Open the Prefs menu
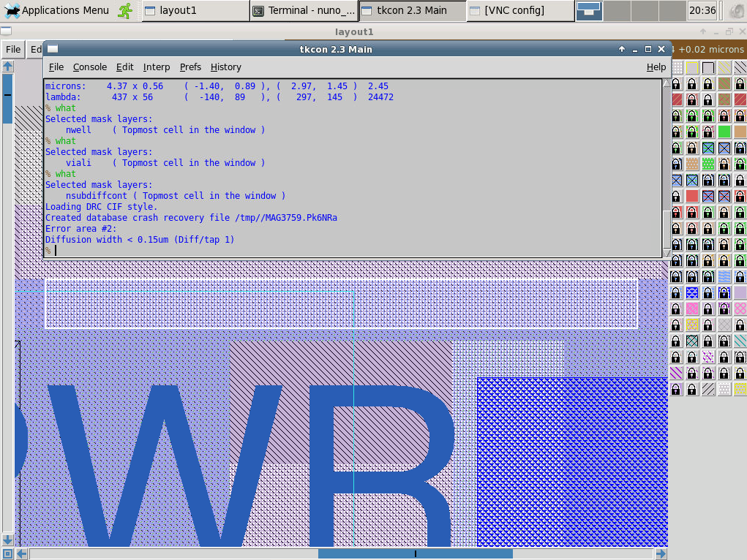 pyautogui.click(x=190, y=67)
